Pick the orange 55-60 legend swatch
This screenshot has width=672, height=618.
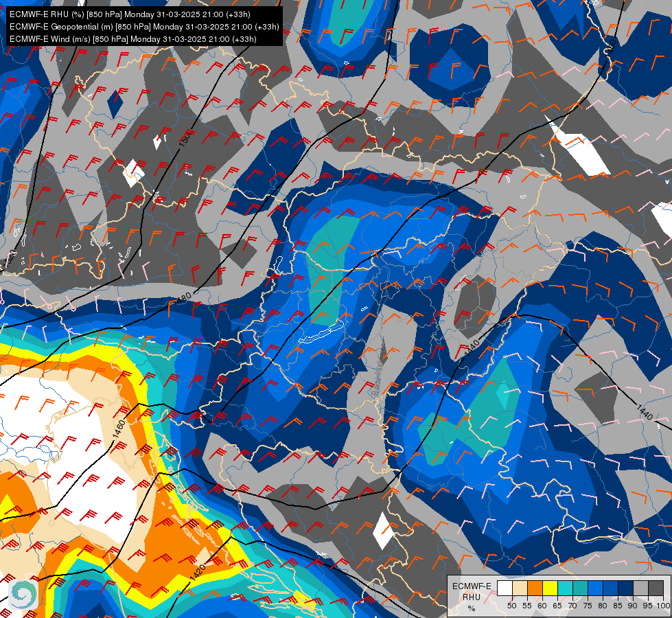tap(535, 588)
